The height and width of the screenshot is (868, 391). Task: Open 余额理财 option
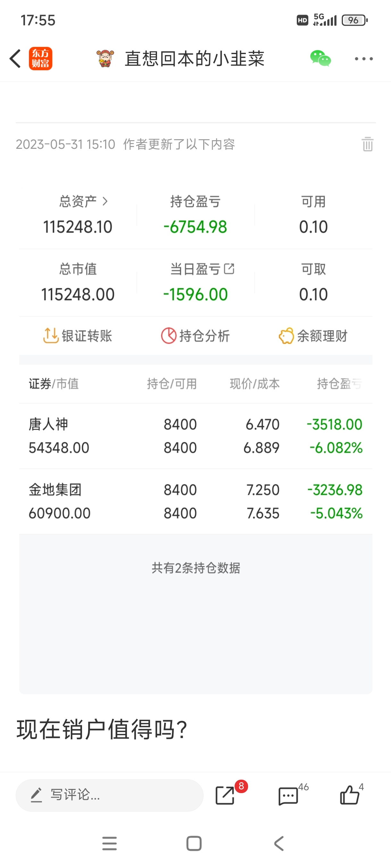(313, 336)
